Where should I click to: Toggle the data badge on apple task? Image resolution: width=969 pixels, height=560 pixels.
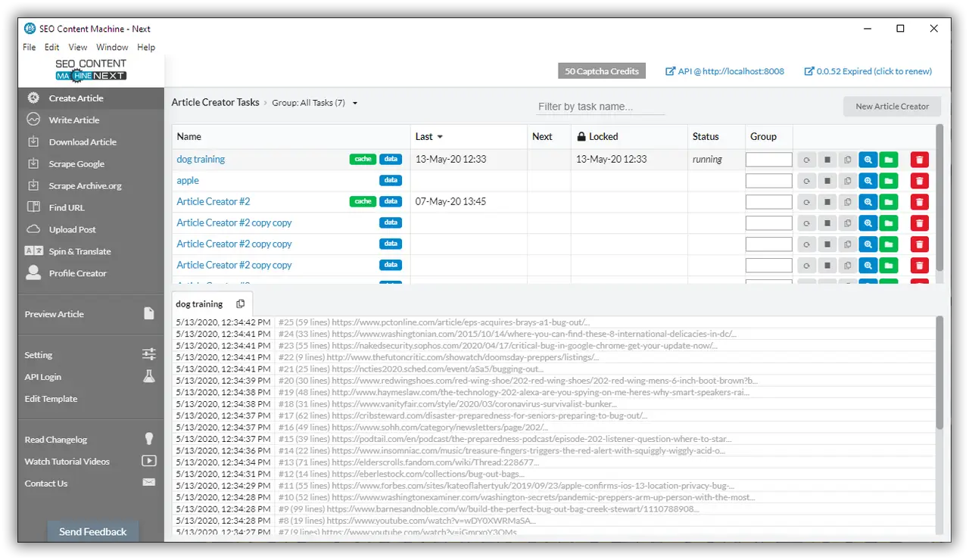(391, 180)
